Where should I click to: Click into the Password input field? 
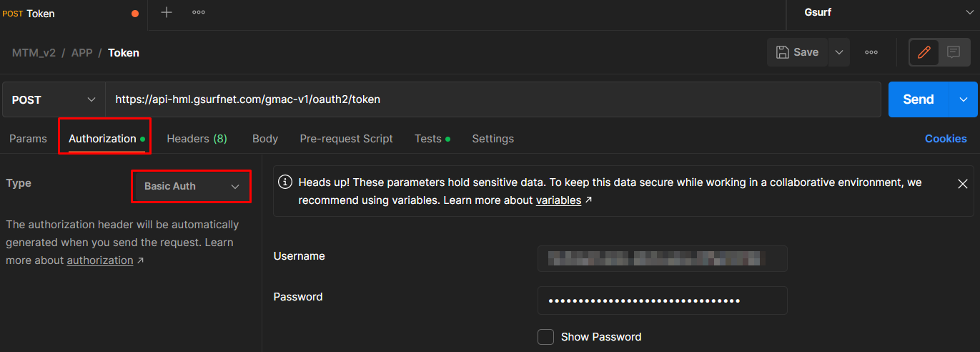coord(662,300)
